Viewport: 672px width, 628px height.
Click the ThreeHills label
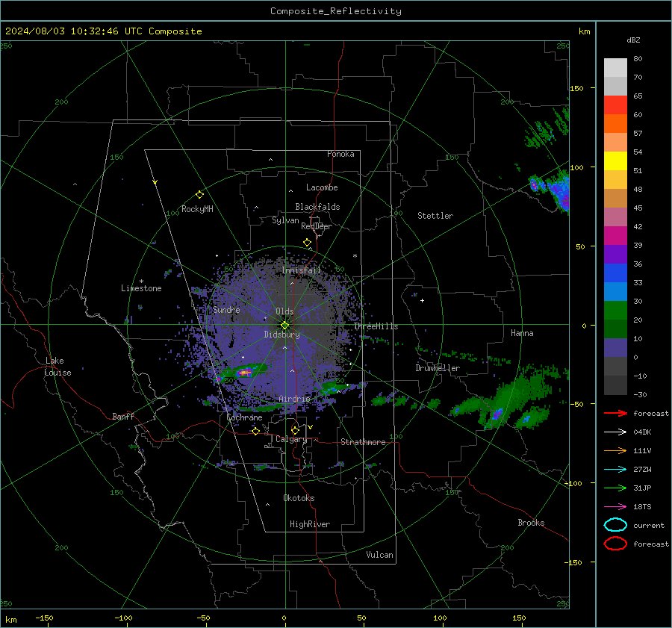[376, 326]
